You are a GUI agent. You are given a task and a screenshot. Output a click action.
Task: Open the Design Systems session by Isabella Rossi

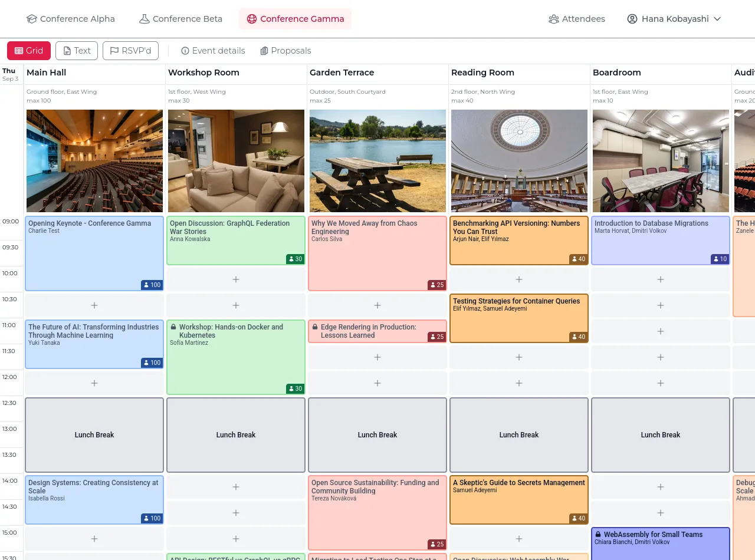click(x=94, y=500)
